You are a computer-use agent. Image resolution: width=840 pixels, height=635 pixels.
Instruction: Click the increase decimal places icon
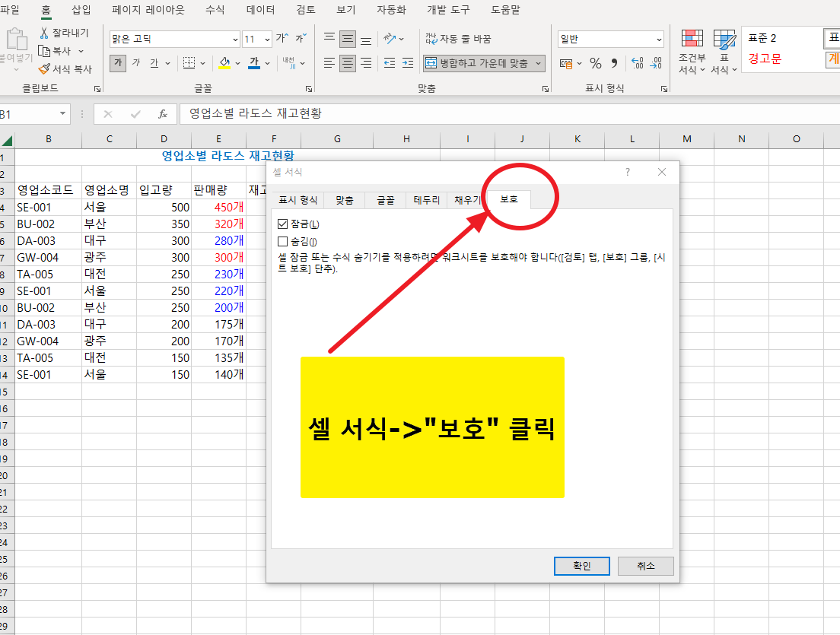[x=637, y=63]
